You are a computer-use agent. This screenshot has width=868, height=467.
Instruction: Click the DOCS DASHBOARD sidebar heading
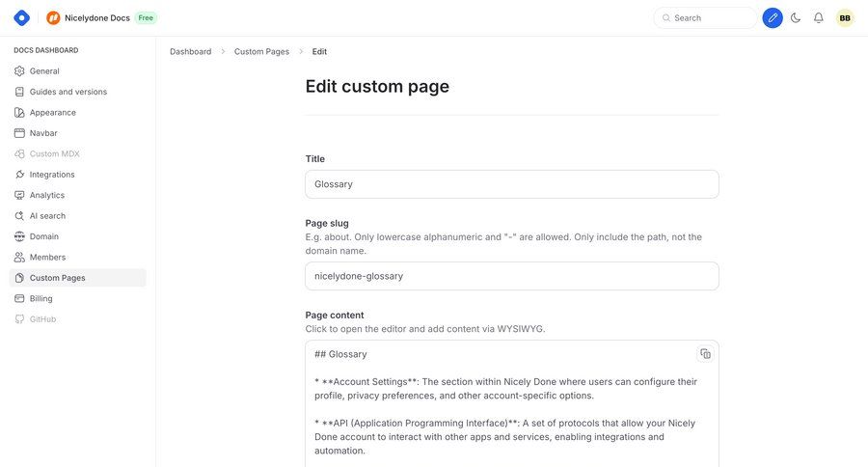coord(46,50)
